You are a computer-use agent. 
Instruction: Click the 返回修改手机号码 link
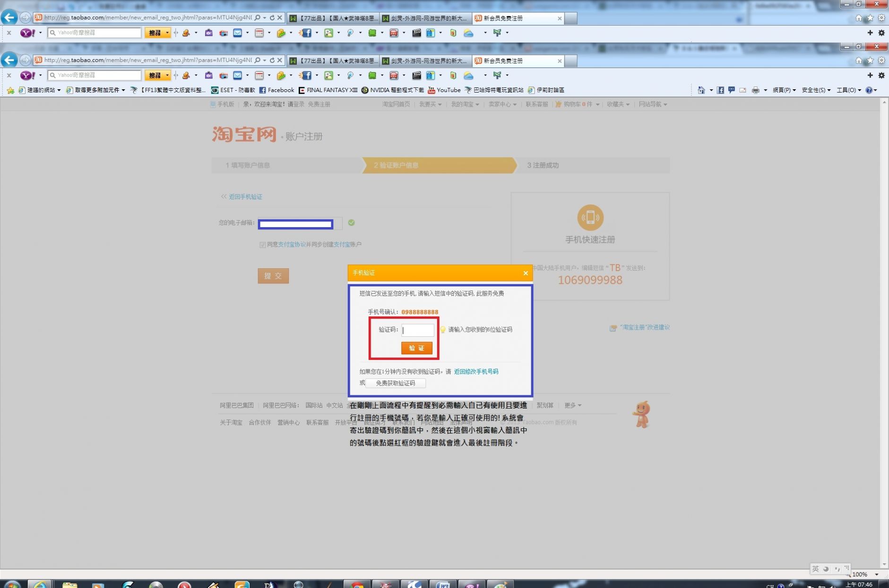click(x=476, y=372)
